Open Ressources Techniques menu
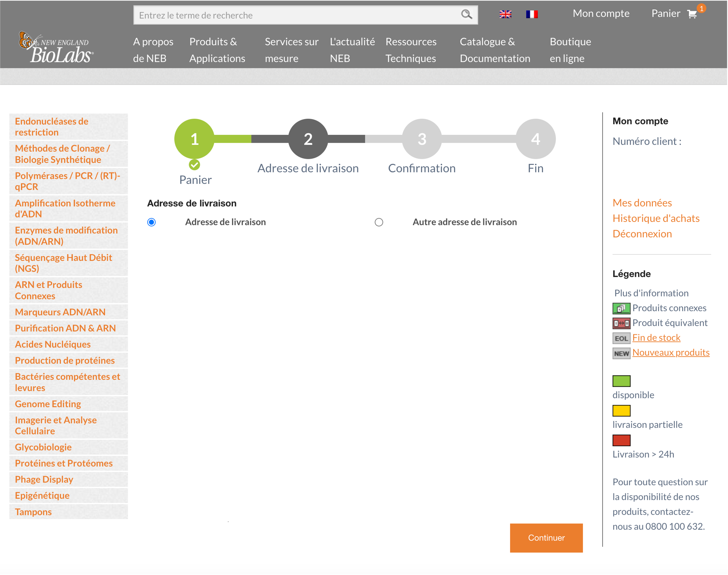 pyautogui.click(x=411, y=50)
